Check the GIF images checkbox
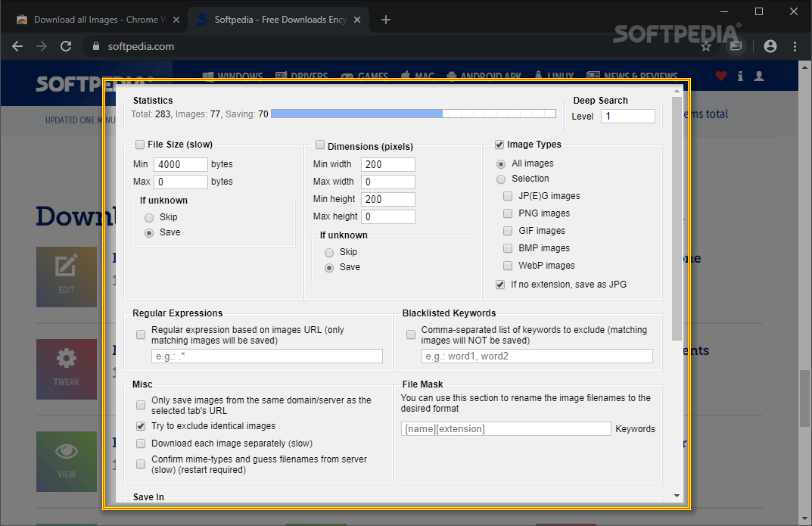 coord(508,231)
